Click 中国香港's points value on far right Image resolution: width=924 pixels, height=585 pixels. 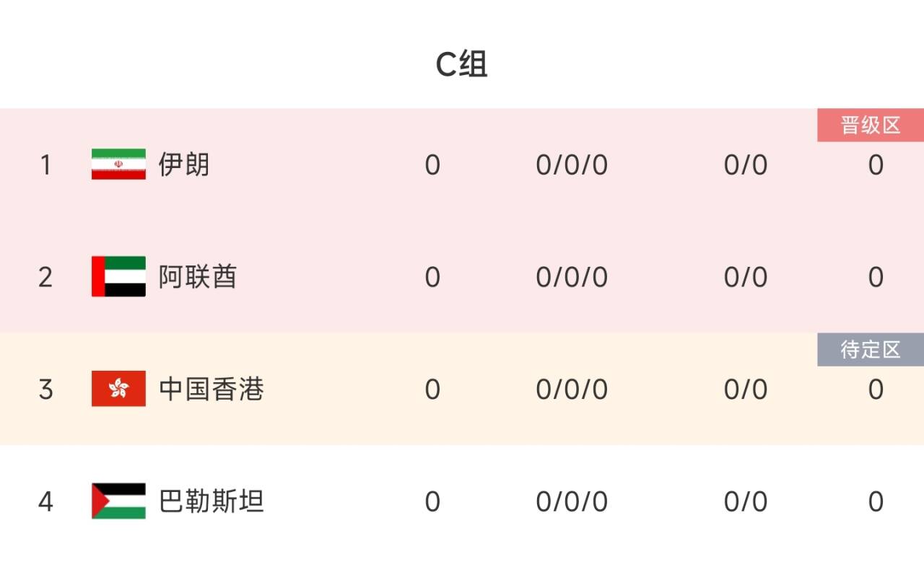click(876, 390)
